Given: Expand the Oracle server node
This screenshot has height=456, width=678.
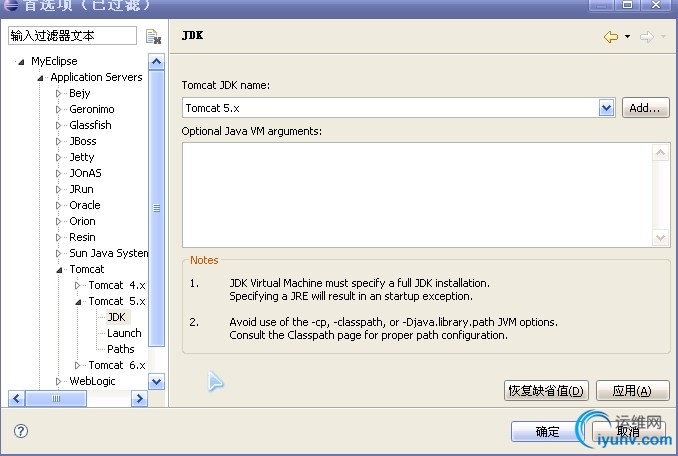Looking at the screenshot, I should 58,205.
